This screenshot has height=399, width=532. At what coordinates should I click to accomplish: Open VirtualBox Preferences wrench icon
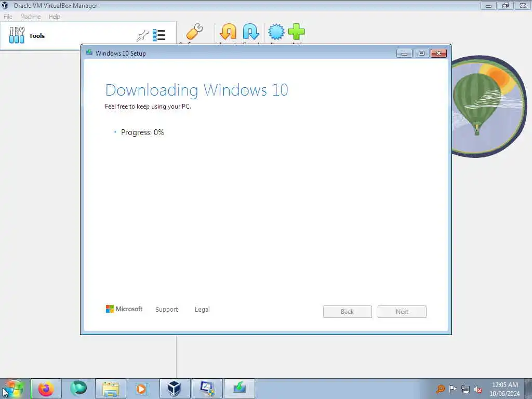tap(195, 32)
